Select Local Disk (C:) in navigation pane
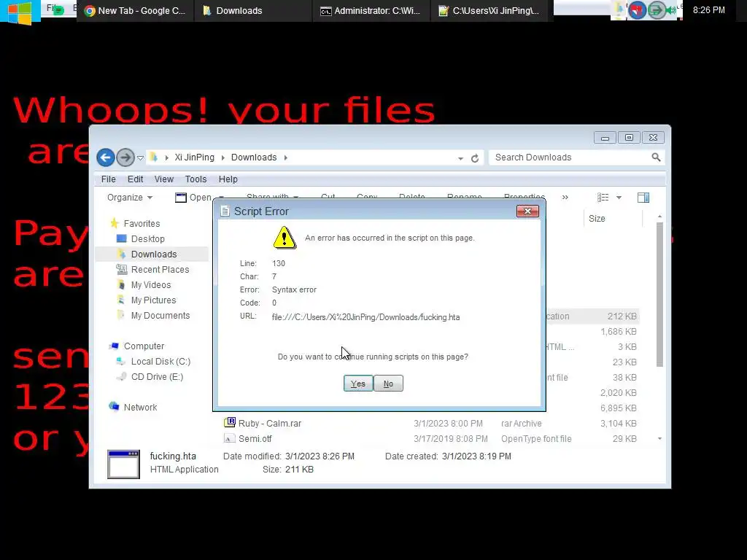The image size is (747, 560). (160, 361)
